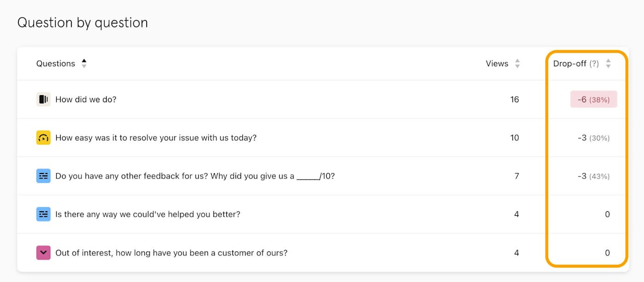Click the -3 (43%) drop-off value
The width and height of the screenshot is (644, 282).
pos(593,176)
